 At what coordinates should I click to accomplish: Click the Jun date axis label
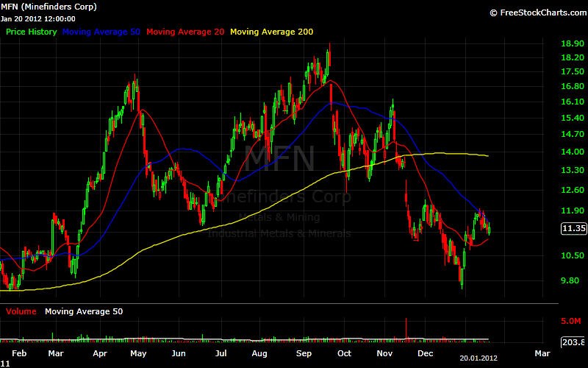click(x=179, y=353)
